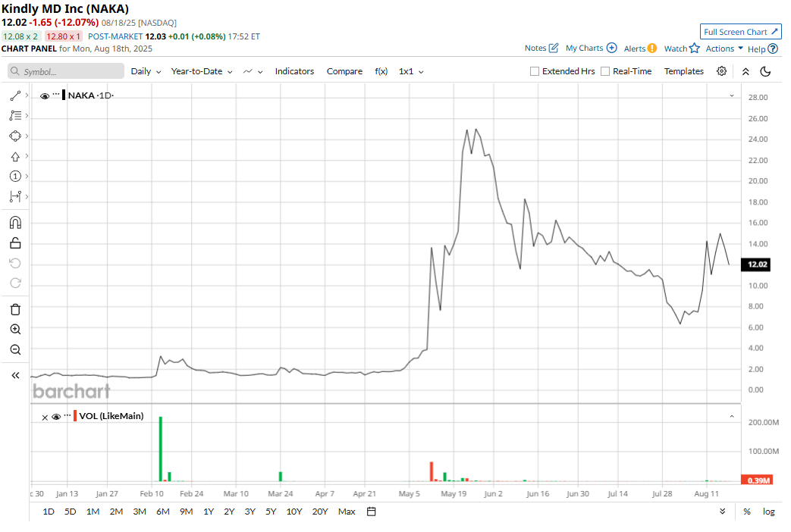The height and width of the screenshot is (532, 791).
Task: Open the Notes edit icon
Action: click(554, 48)
